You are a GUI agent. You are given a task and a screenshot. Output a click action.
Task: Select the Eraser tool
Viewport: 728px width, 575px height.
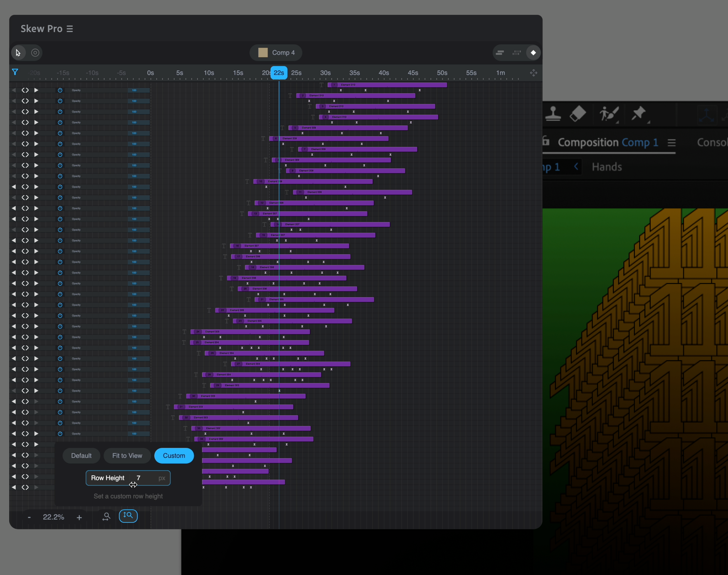[x=578, y=114]
